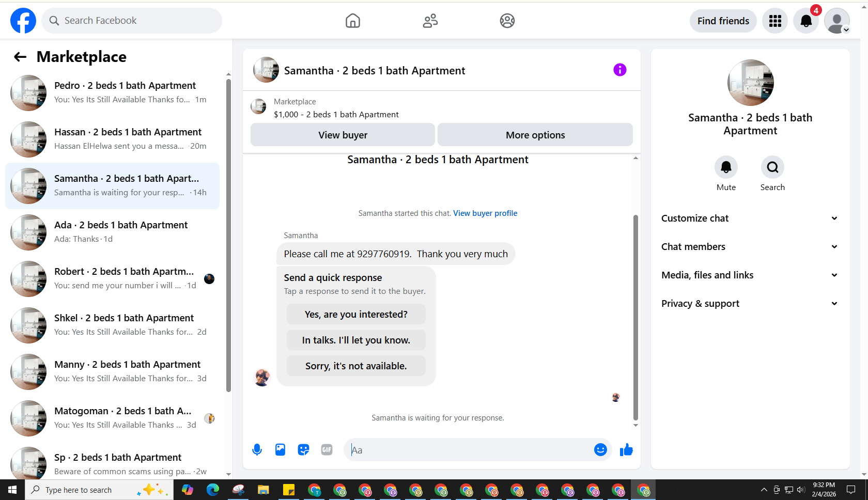Viewport: 868px width, 500px height.
Task: Open Robert's apartment conversation
Action: click(112, 279)
